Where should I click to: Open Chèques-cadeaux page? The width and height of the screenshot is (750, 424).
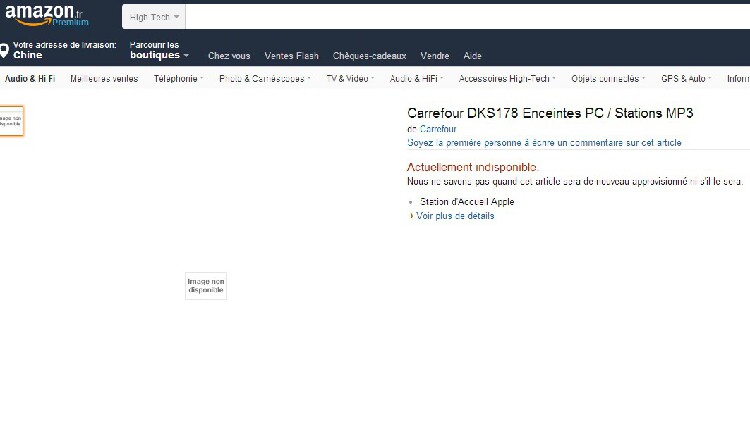[369, 56]
